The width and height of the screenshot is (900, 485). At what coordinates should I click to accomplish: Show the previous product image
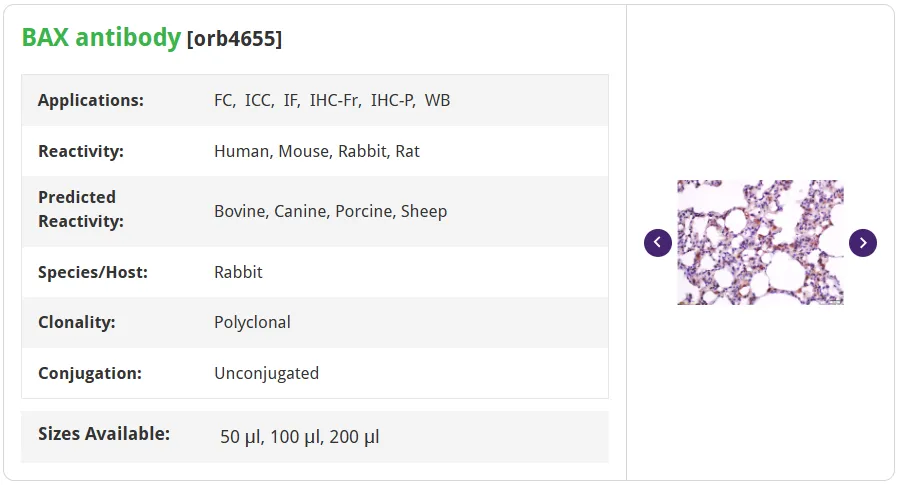(658, 243)
